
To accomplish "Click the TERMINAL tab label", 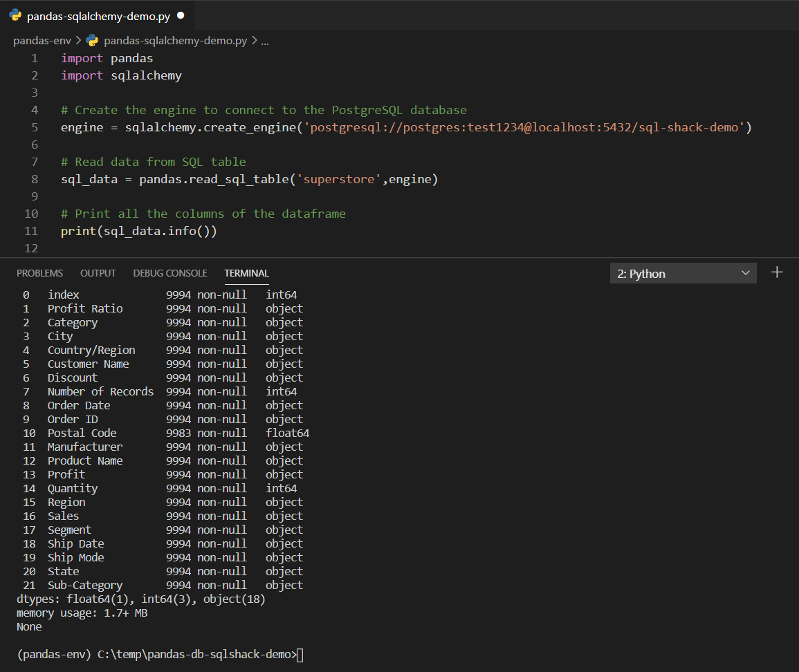I will click(x=246, y=273).
